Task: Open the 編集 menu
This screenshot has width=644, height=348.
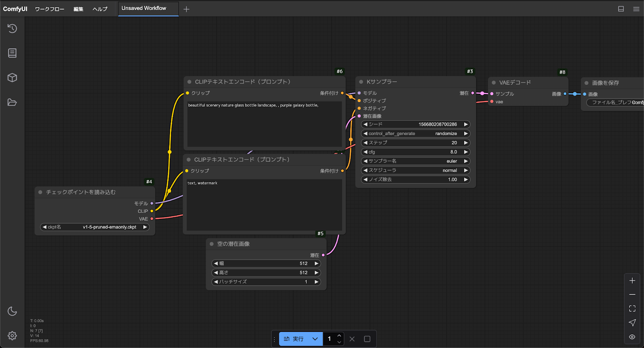Action: click(78, 9)
